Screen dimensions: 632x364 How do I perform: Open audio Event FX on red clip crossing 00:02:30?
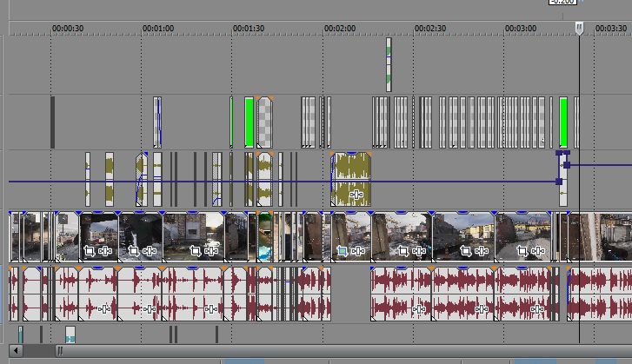(x=419, y=309)
